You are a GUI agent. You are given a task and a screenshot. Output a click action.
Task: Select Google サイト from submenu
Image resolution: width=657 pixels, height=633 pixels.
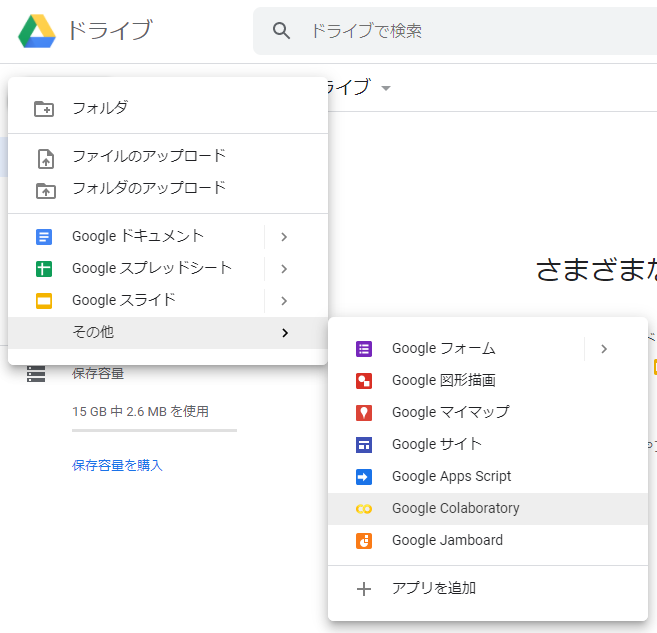click(488, 444)
